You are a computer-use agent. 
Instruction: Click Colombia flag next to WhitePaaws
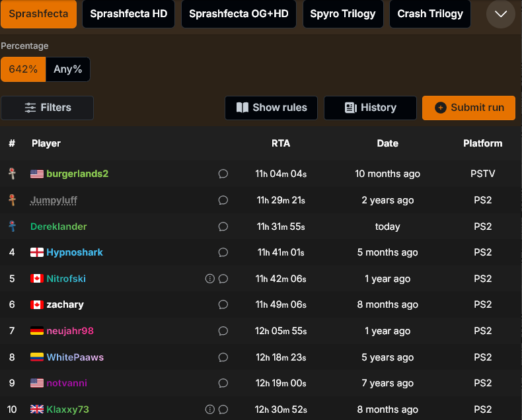pyautogui.click(x=37, y=357)
